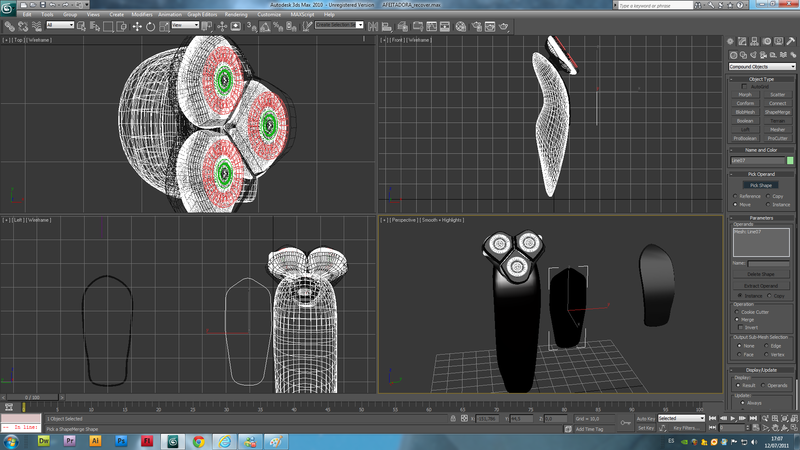
Task: Open Render Setup icon
Action: pos(477,27)
